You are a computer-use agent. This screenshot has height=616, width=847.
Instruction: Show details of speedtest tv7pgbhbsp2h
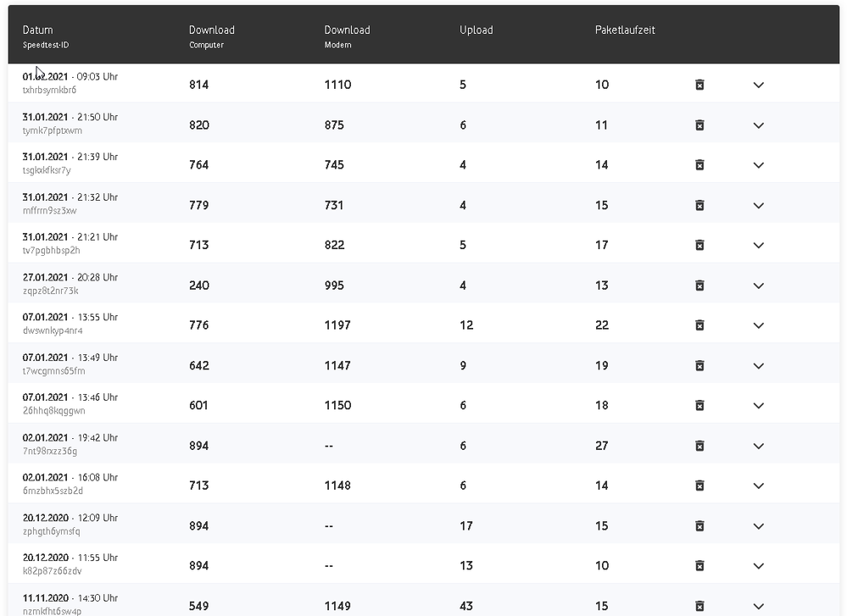tap(758, 246)
